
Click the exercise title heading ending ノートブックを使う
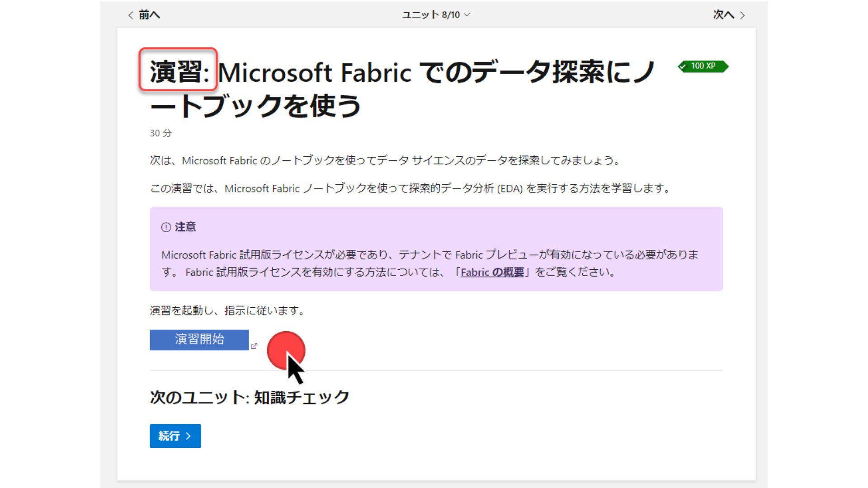pos(402,89)
